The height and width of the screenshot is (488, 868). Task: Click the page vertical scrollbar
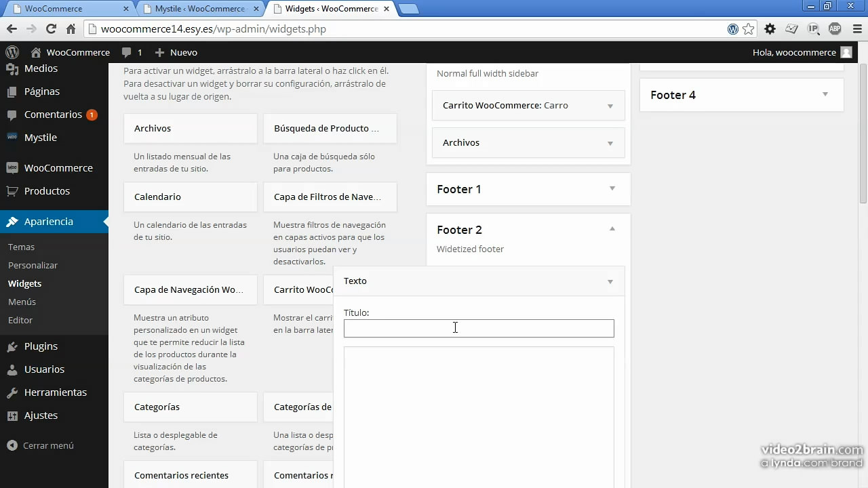[x=863, y=134]
